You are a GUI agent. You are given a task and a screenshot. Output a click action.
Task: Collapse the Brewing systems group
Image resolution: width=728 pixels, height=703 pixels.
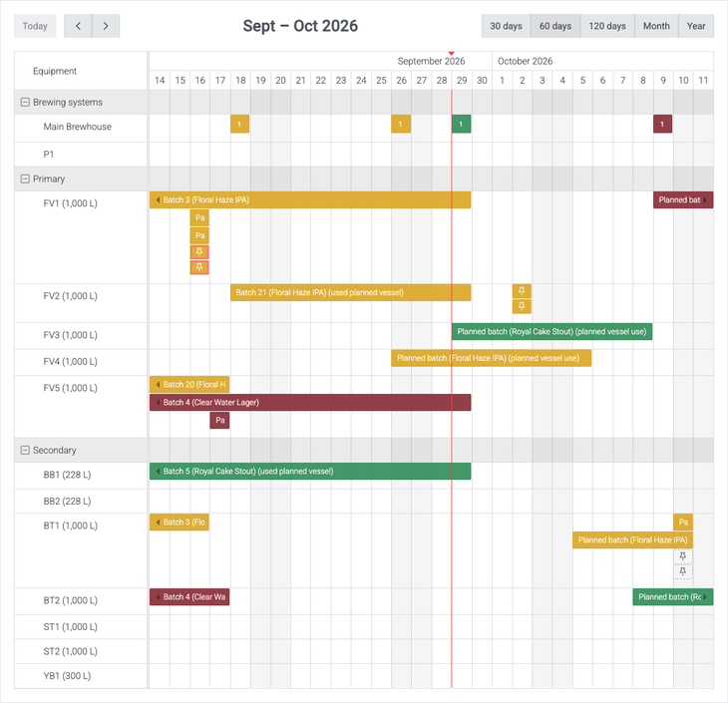pos(25,102)
